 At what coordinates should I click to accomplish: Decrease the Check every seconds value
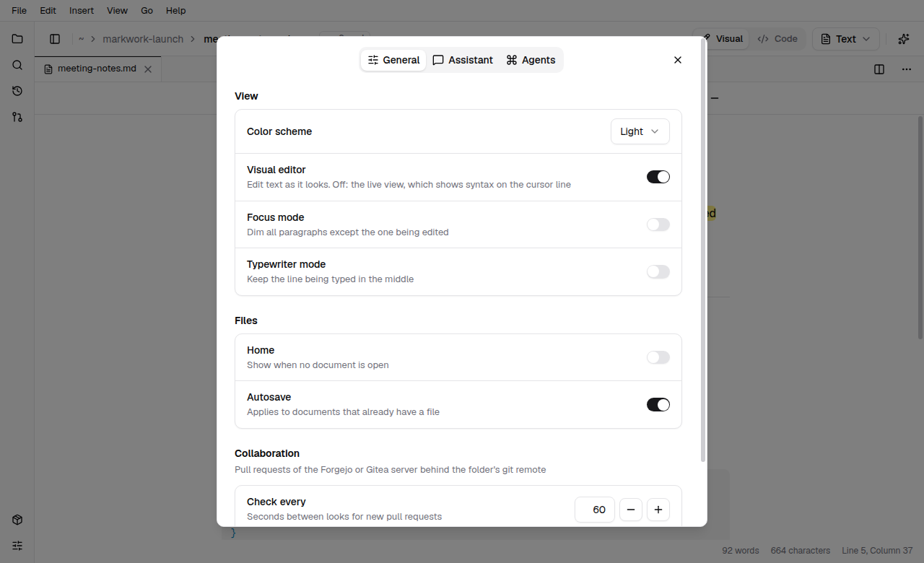point(631,510)
